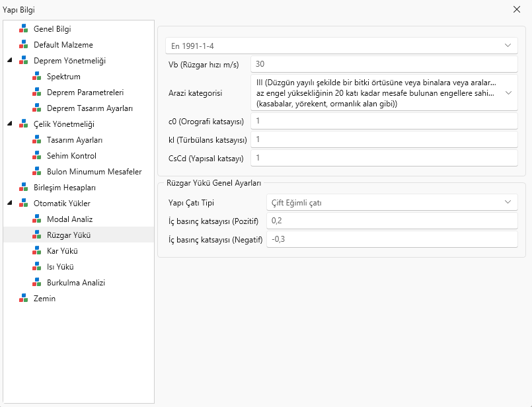This screenshot has height=407, width=532.
Task: Go to Deprem Tasarım Ayarları
Action: (90, 108)
